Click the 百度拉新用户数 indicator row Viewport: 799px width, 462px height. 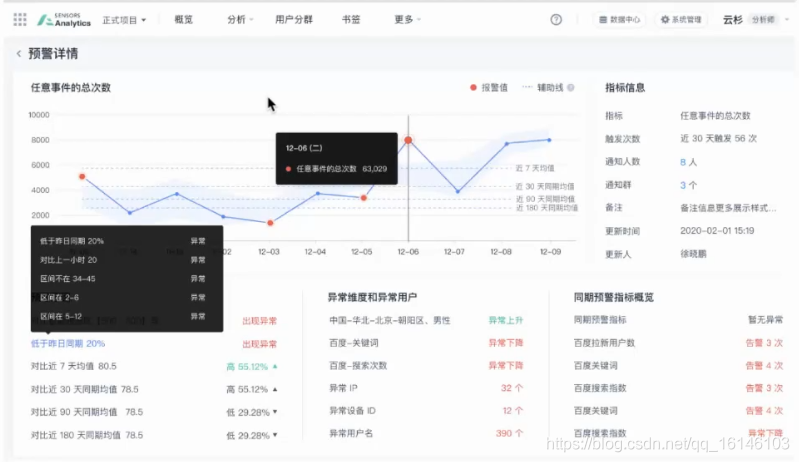coord(678,343)
